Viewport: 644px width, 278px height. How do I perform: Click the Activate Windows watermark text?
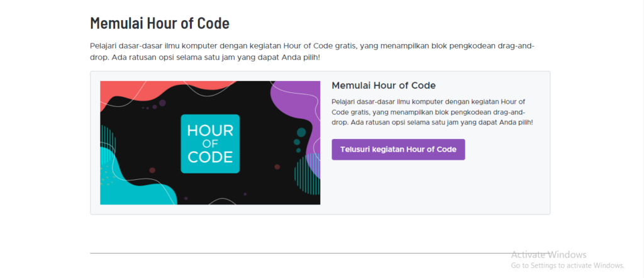click(x=548, y=255)
